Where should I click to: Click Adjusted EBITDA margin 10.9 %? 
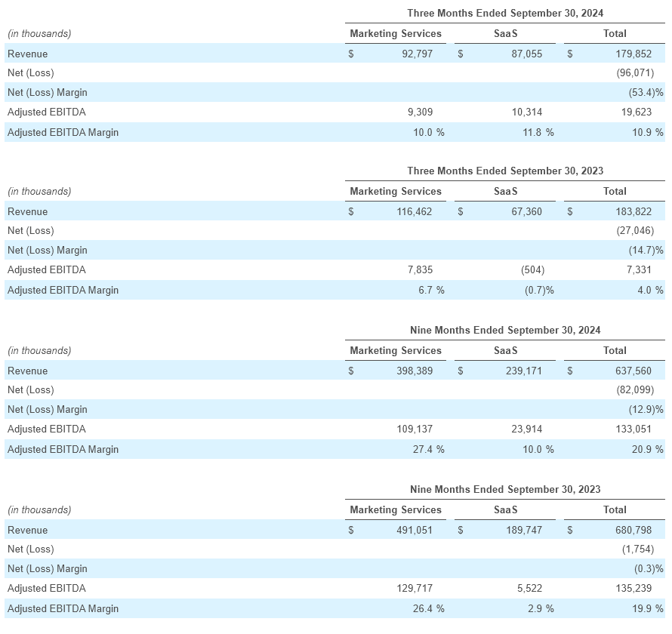648,132
